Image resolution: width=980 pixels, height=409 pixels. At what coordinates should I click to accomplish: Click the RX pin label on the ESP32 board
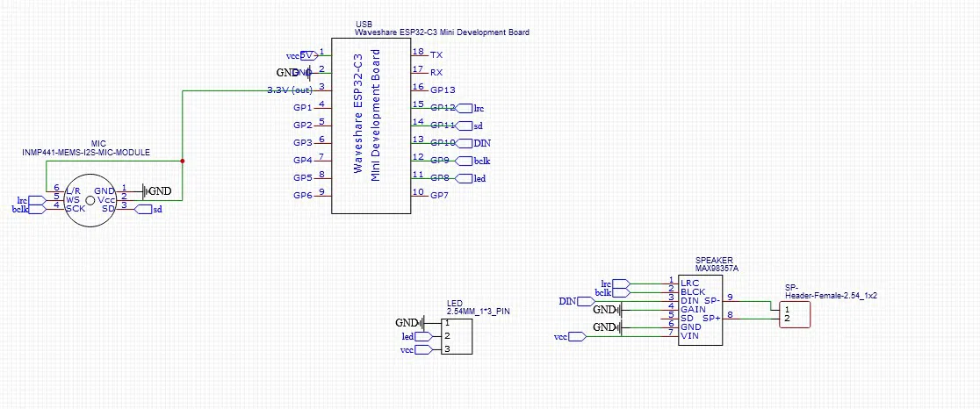click(x=436, y=73)
